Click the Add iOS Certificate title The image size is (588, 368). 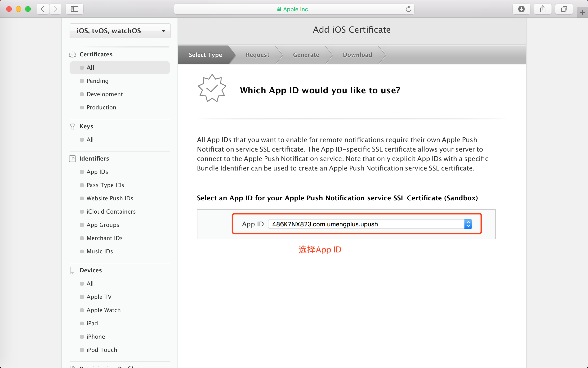click(352, 30)
